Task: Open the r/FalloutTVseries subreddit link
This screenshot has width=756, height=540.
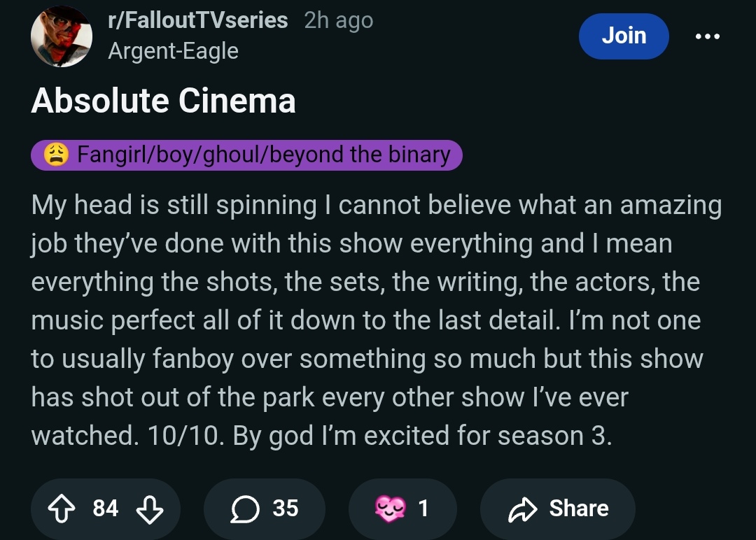Action: click(197, 21)
